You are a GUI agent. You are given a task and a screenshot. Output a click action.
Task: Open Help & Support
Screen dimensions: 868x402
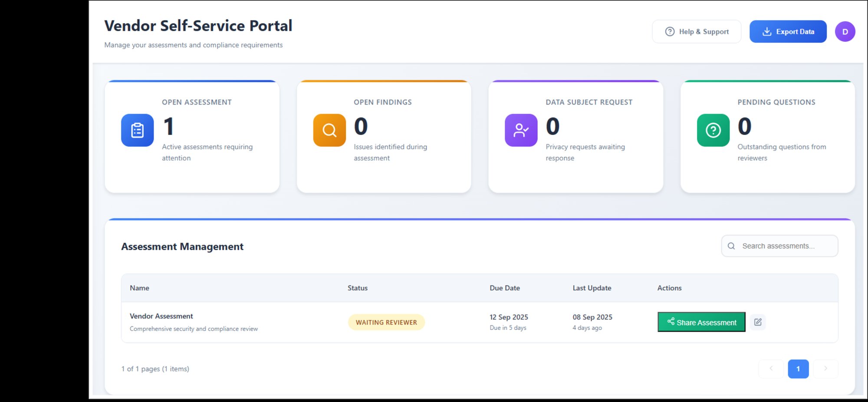coord(697,31)
